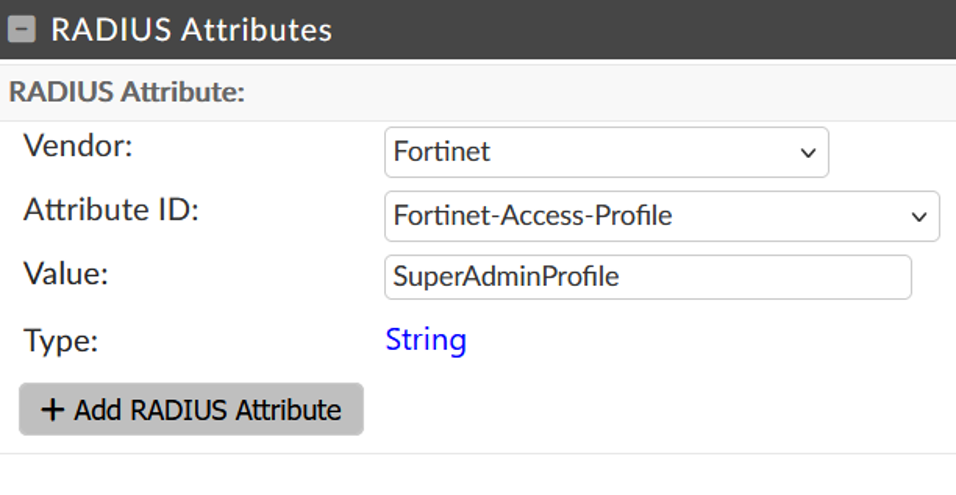
Task: Click the RADIUS Attributes header title
Action: tap(191, 30)
